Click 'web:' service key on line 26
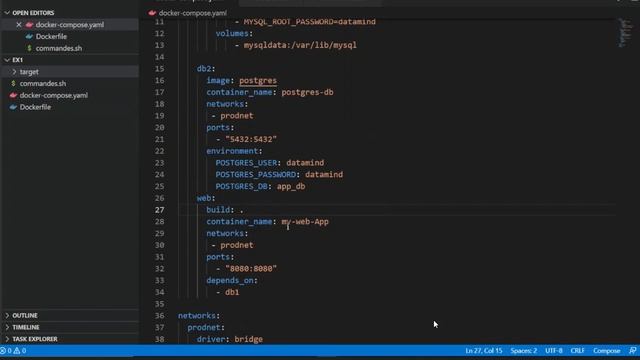The height and width of the screenshot is (360, 640). (206, 198)
